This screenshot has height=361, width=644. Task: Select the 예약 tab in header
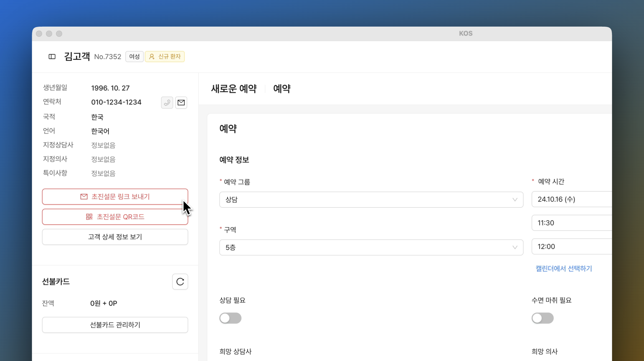click(x=282, y=89)
